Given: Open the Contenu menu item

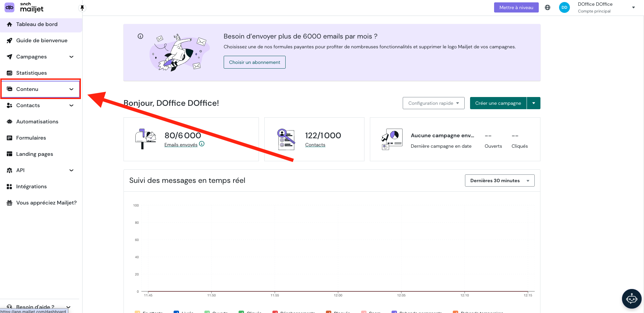Looking at the screenshot, I should pyautogui.click(x=27, y=89).
